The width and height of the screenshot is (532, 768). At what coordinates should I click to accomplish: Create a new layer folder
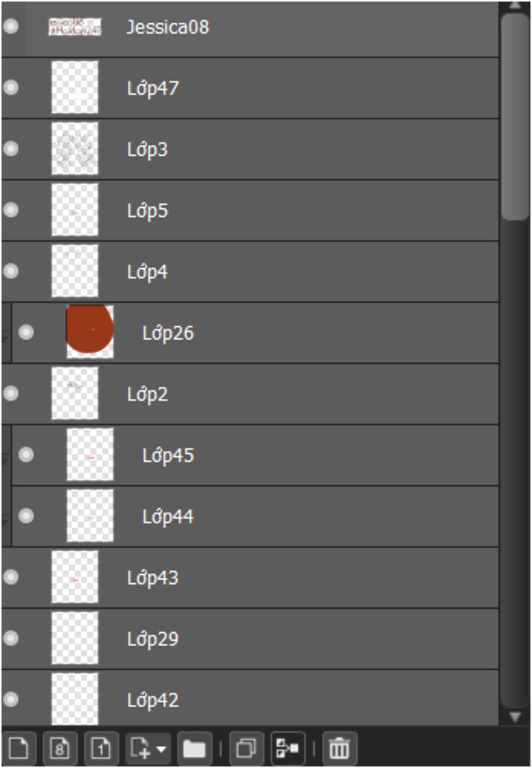click(194, 749)
